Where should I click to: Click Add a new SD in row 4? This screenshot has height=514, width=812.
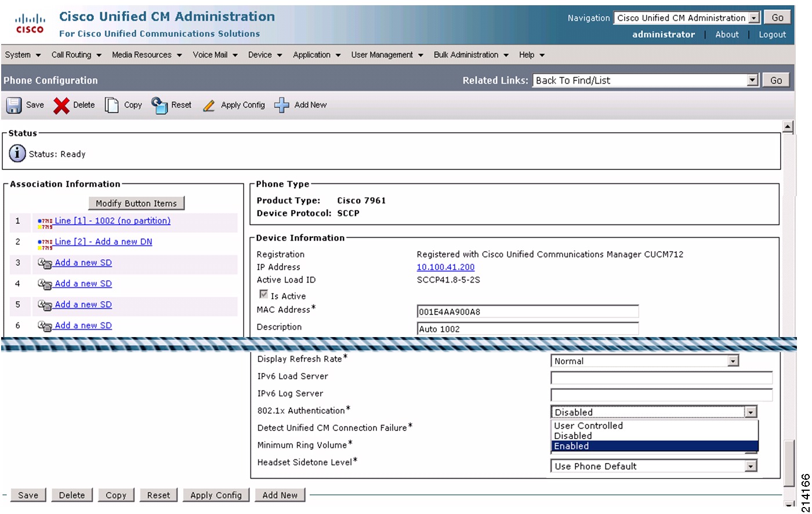(x=84, y=283)
